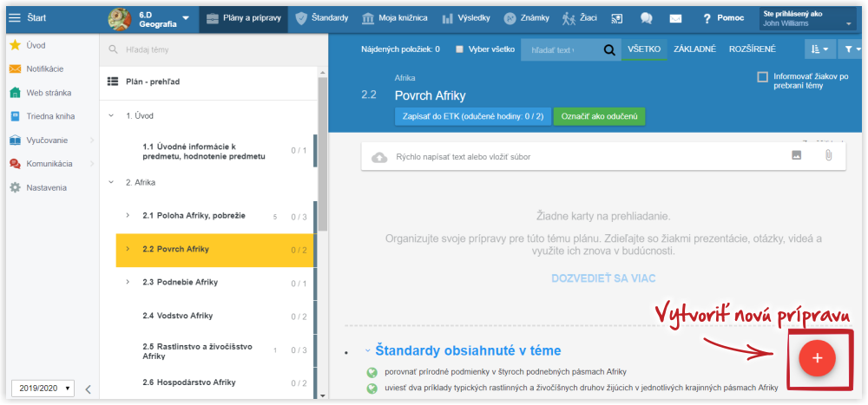Viewport: 868px width, 405px height.
Task: Select topic 2.1 Poloha Afriky, pobrežie
Action: tap(194, 216)
